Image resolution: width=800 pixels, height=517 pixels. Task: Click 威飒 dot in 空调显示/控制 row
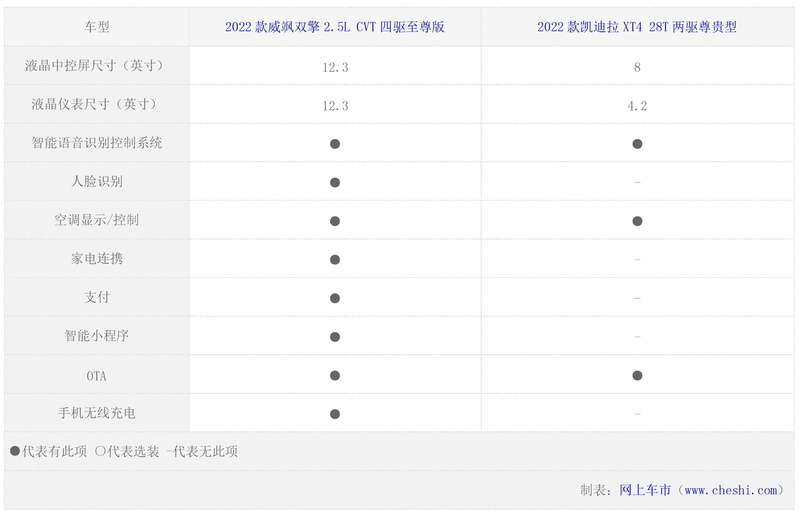335,221
